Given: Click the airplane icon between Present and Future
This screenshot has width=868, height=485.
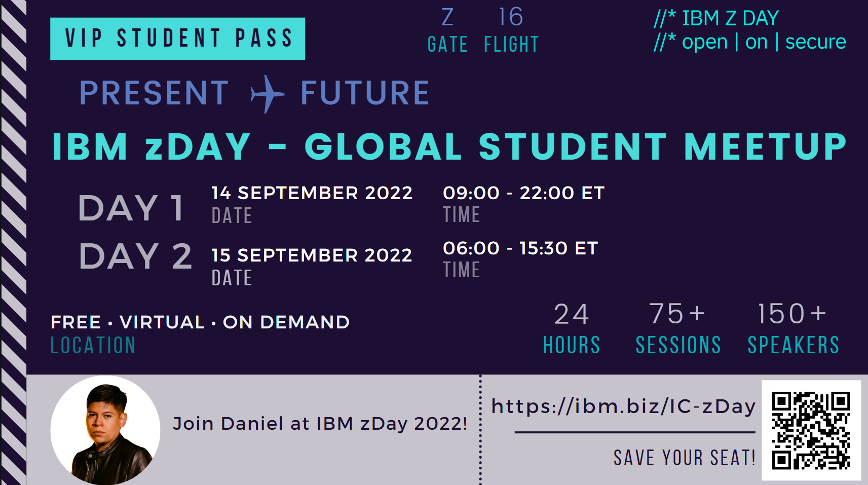Looking at the screenshot, I should click(268, 94).
